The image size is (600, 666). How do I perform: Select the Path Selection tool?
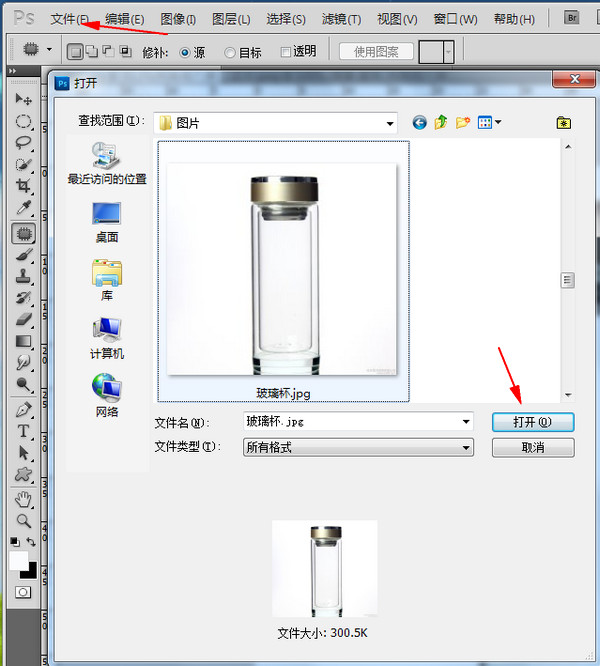point(23,453)
